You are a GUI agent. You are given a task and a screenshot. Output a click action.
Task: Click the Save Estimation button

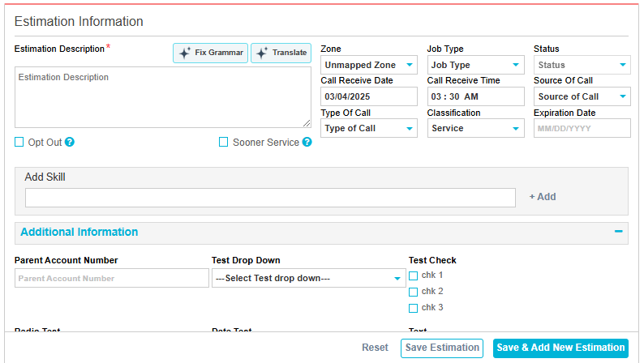442,348
